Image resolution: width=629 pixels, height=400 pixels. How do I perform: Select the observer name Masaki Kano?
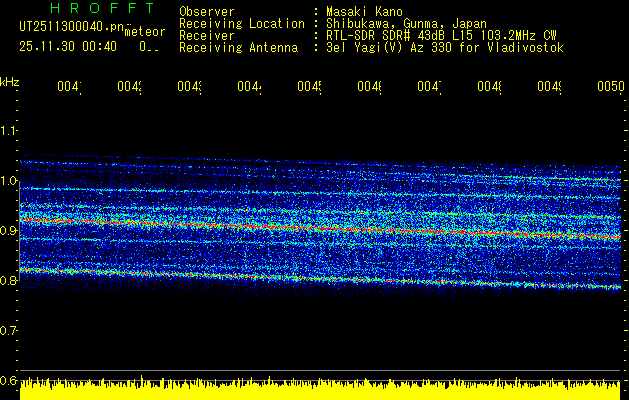coord(365,11)
